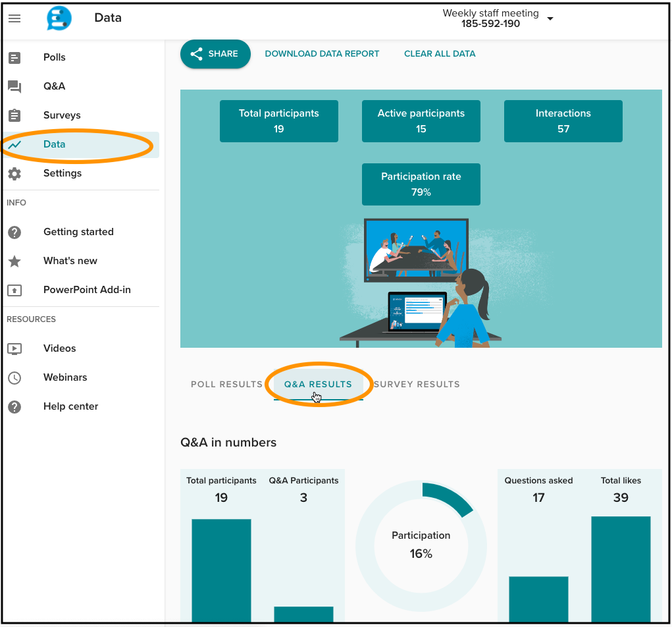Click Clear All Data
Viewport: 672px width, 627px height.
click(x=440, y=54)
